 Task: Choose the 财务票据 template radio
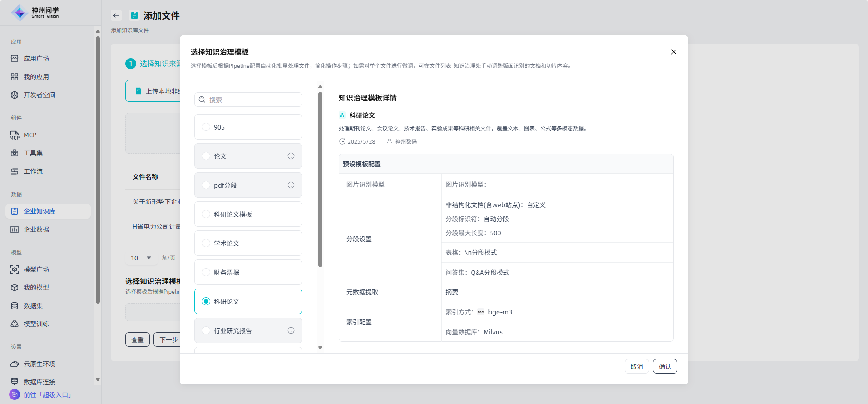pyautogui.click(x=206, y=272)
